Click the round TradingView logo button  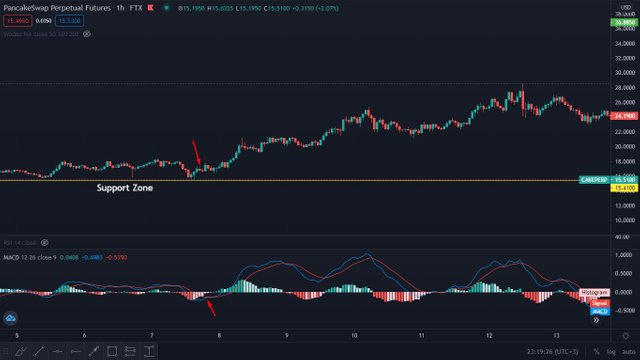pos(10,318)
